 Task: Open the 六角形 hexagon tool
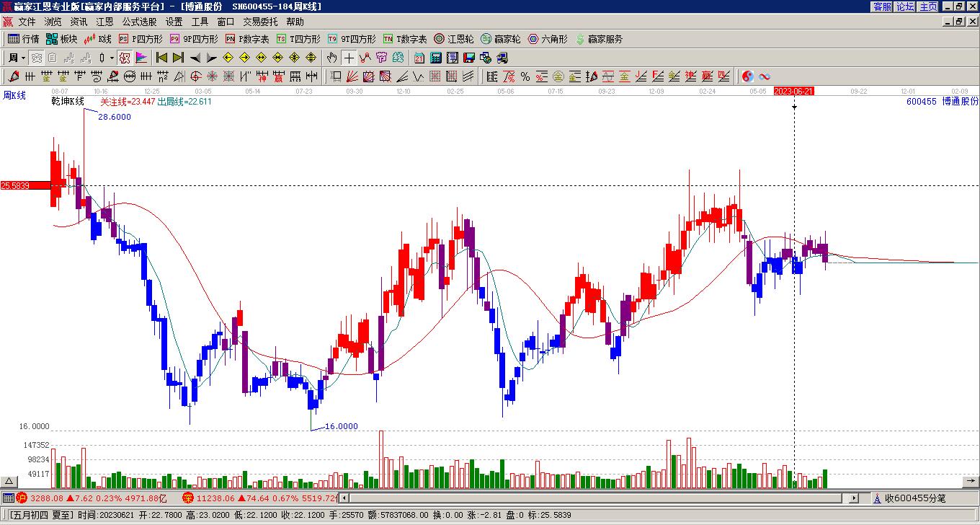pyautogui.click(x=548, y=39)
